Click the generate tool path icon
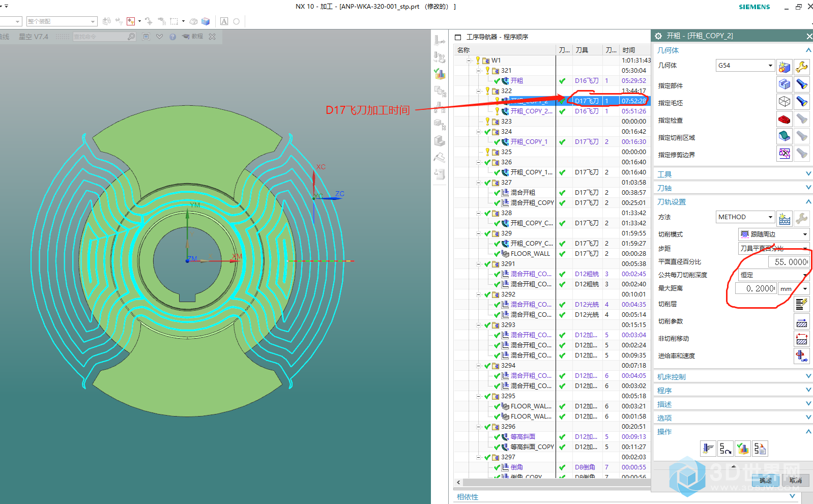 point(708,449)
